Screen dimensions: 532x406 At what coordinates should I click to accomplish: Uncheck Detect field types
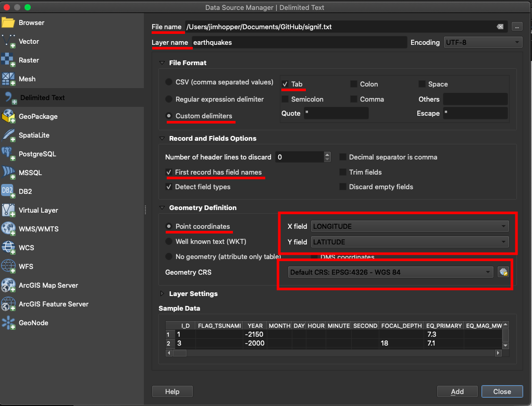coord(169,187)
